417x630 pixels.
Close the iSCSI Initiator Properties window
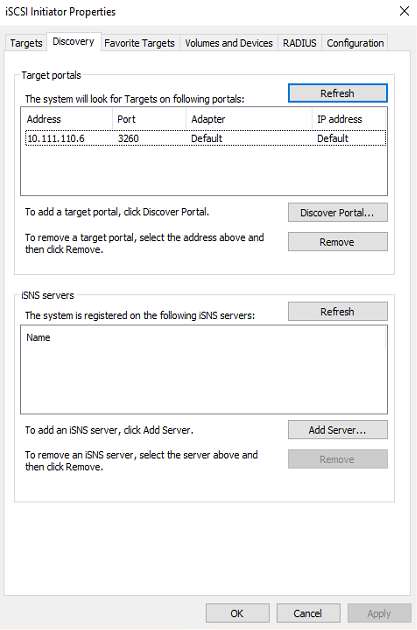pyautogui.click(x=404, y=11)
